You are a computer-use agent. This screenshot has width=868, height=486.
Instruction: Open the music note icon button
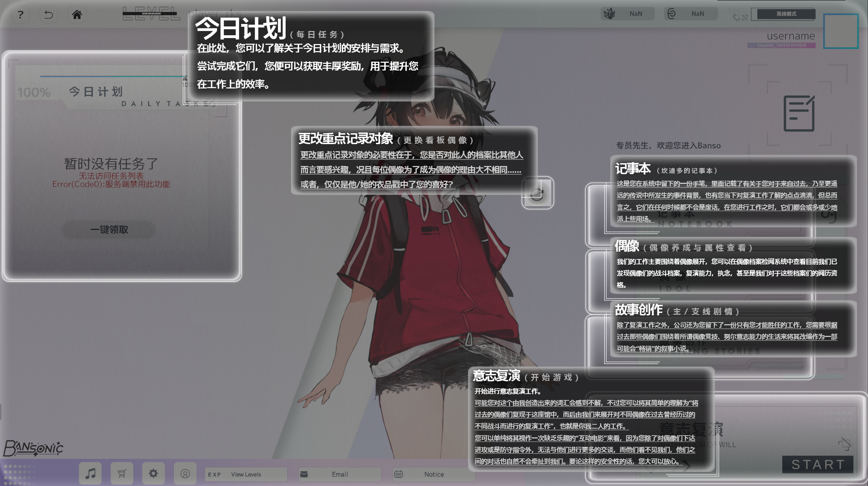(x=90, y=473)
